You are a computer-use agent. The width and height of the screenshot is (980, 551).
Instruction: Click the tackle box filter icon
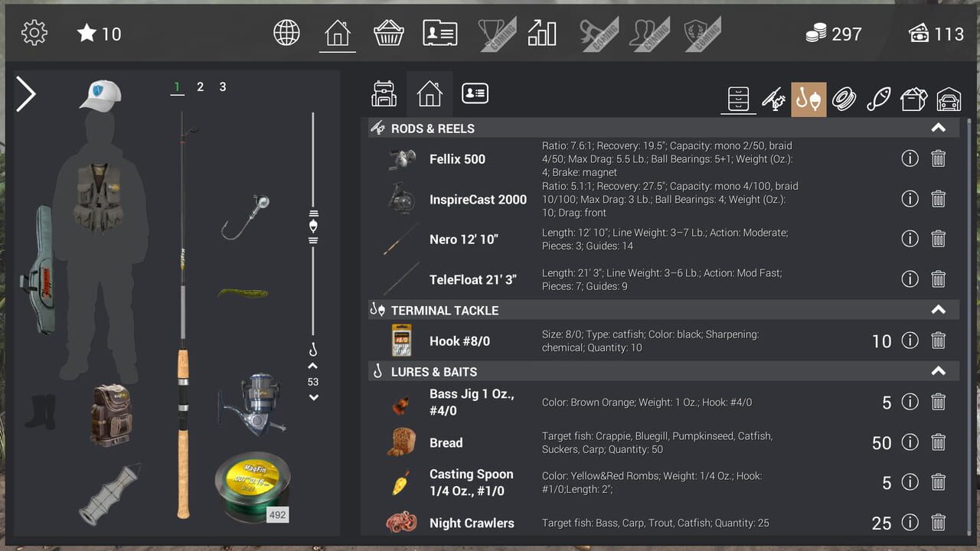point(913,99)
